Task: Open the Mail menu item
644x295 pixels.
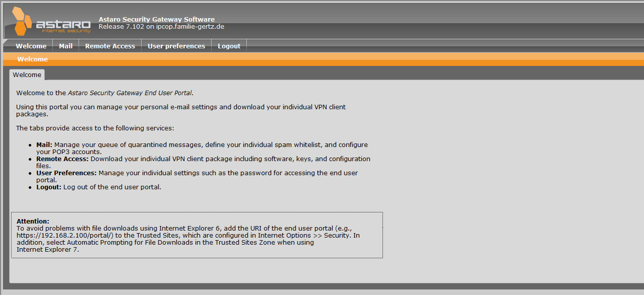Action: click(x=66, y=46)
